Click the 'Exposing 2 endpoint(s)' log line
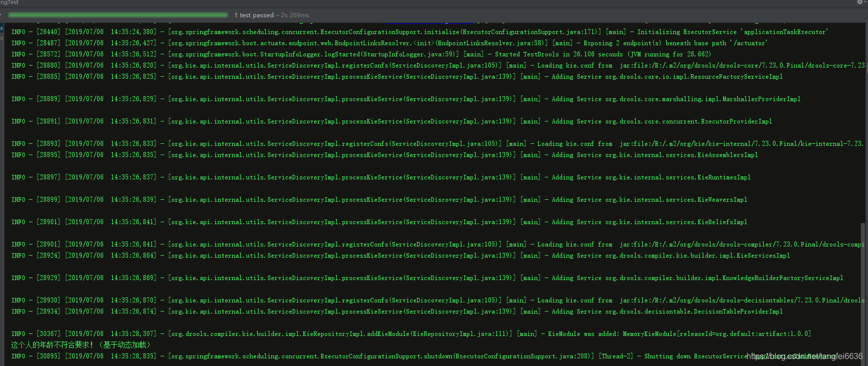The height and width of the screenshot is (366, 868). coord(389,43)
